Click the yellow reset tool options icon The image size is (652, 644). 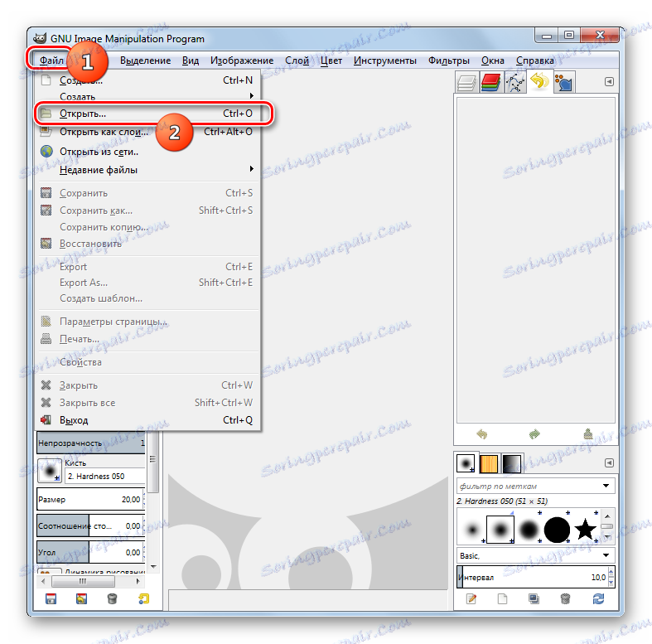pyautogui.click(x=143, y=598)
